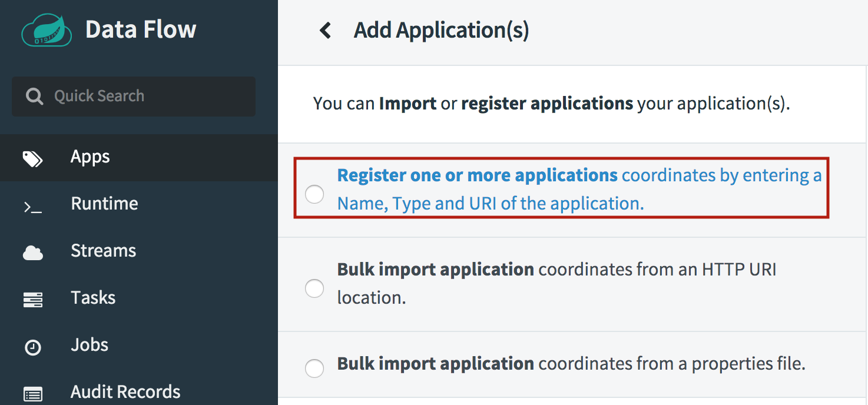Pick the Bulk import from properties file radio
868x405 pixels.
[314, 369]
